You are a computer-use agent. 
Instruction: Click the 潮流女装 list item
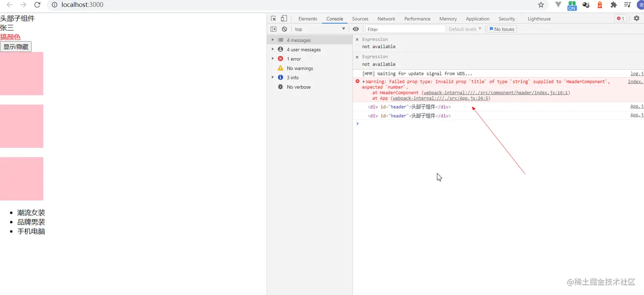(31, 212)
